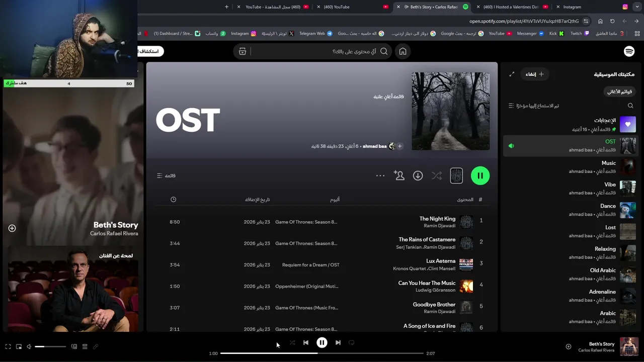Open the Adrenaline playlist in library
This screenshot has height=362, width=644.
570,296
